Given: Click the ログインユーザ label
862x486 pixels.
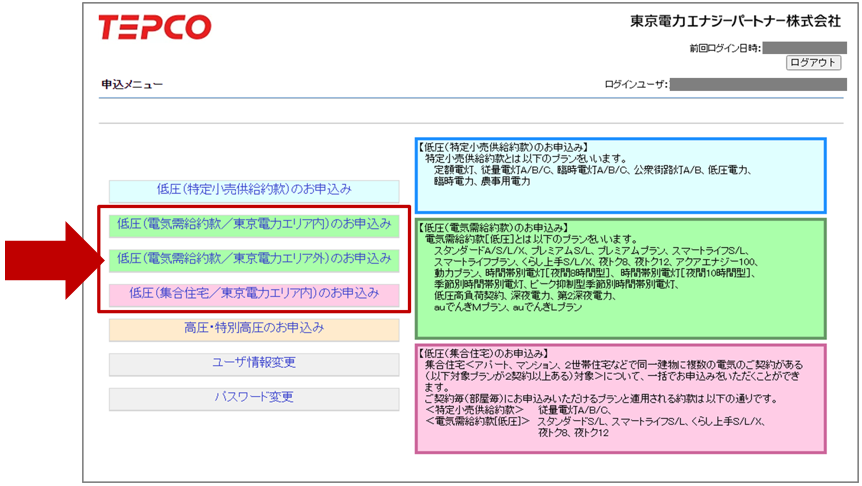Looking at the screenshot, I should (x=636, y=84).
